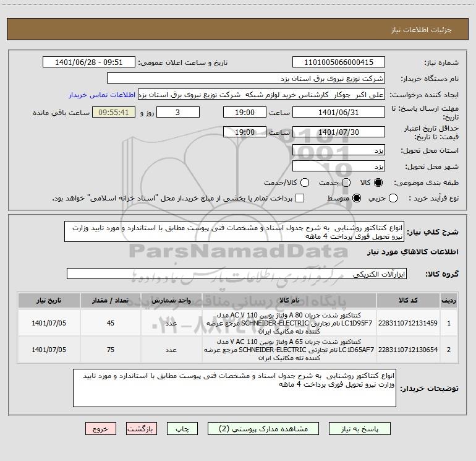Click the price validity time field 19:00
The height and width of the screenshot is (461, 476).
point(245,132)
